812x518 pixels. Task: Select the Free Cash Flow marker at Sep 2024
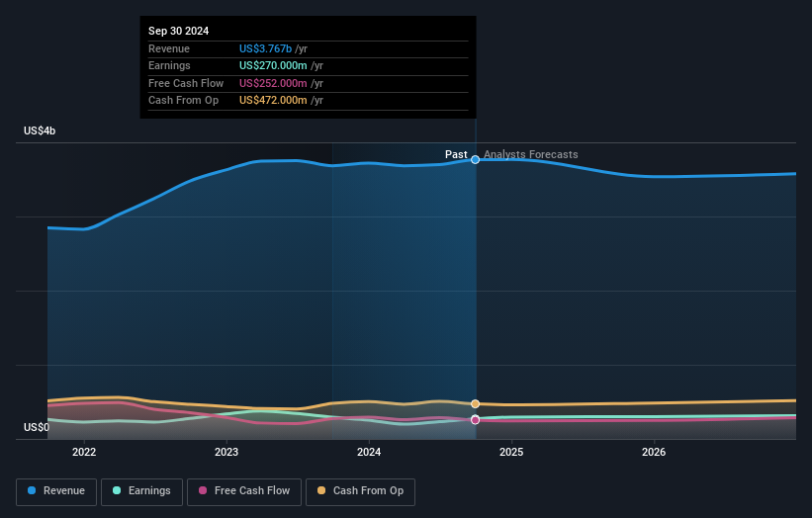click(475, 420)
